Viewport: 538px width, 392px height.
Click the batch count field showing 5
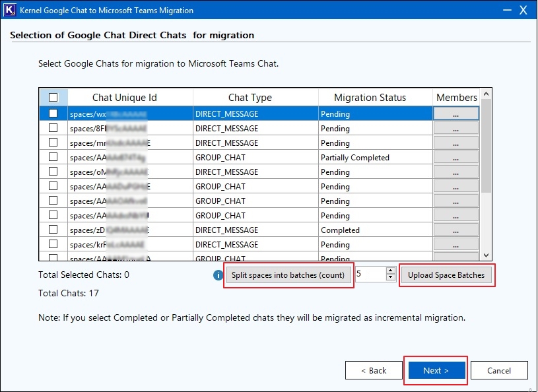point(370,274)
